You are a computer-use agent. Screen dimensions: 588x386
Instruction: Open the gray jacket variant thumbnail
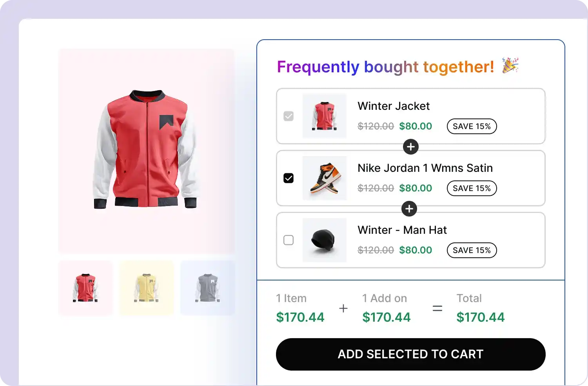tap(207, 288)
